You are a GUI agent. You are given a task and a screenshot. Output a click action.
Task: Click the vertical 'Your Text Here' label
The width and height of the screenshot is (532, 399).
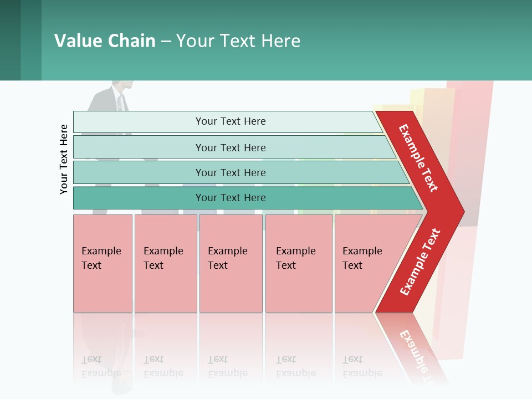(64, 159)
